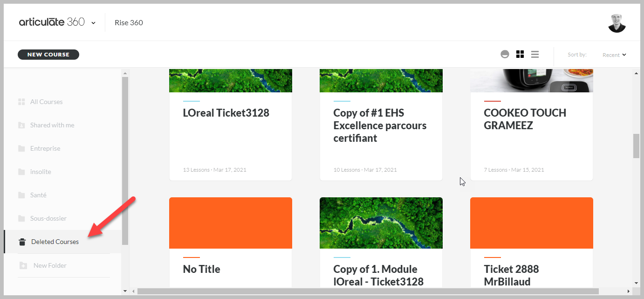The width and height of the screenshot is (644, 299).
Task: Open Ticket 2888 MrBillaud course
Action: click(x=511, y=275)
